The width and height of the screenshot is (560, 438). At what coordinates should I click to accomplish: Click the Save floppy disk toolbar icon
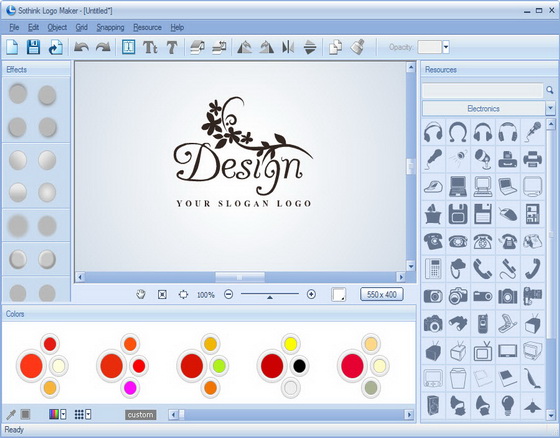pyautogui.click(x=33, y=47)
